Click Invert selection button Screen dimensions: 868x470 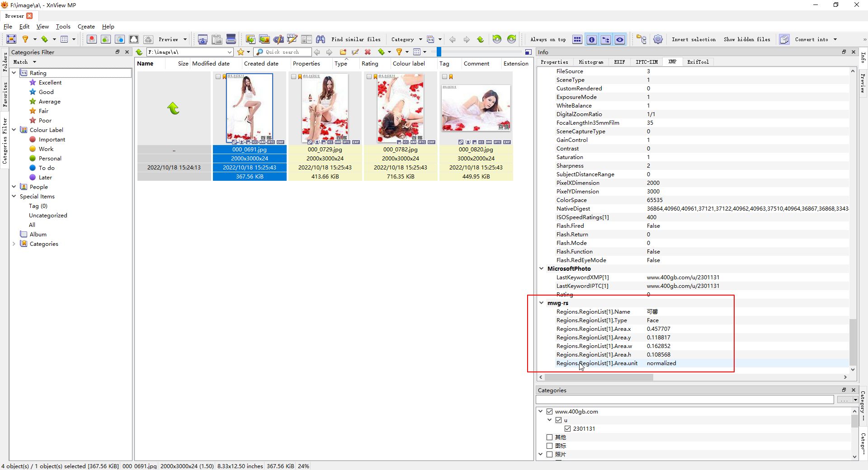pos(693,39)
